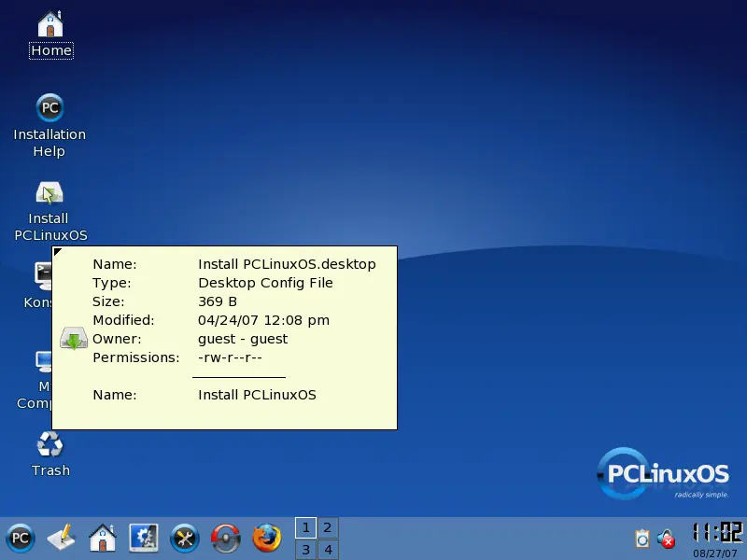Launch the wrench and screwdriver configuration tool
Image resolution: width=747 pixels, height=560 pixels.
coord(185,539)
